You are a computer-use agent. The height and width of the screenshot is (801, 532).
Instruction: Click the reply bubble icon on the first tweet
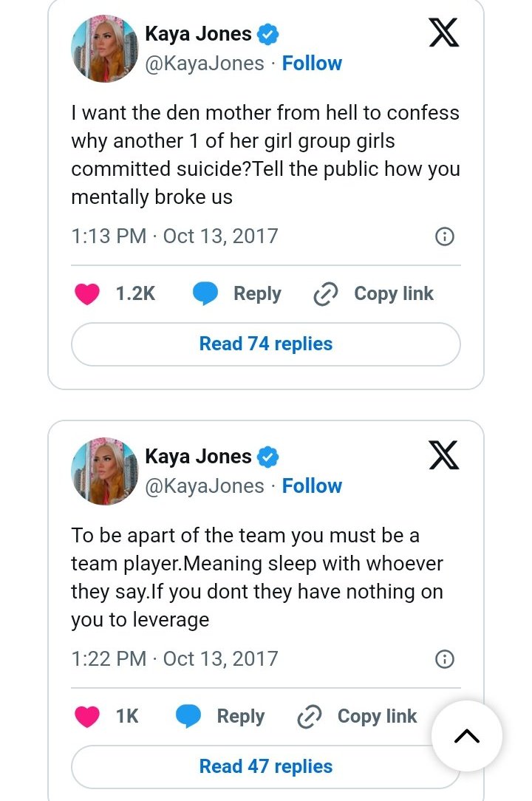point(205,294)
